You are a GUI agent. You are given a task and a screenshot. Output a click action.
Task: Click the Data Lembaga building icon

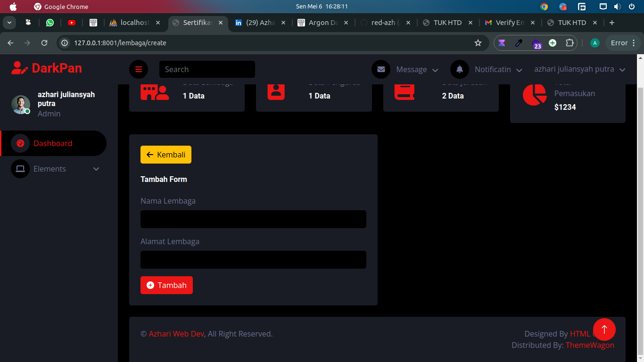click(x=155, y=92)
